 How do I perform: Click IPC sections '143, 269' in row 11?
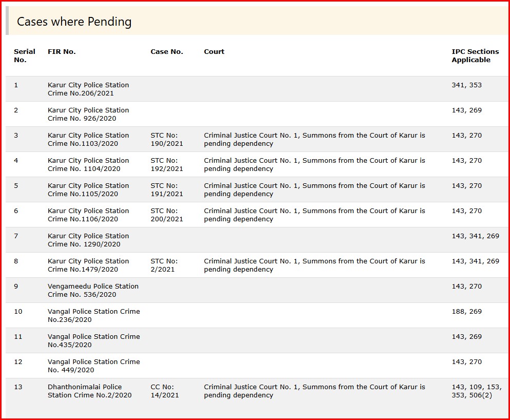point(466,336)
